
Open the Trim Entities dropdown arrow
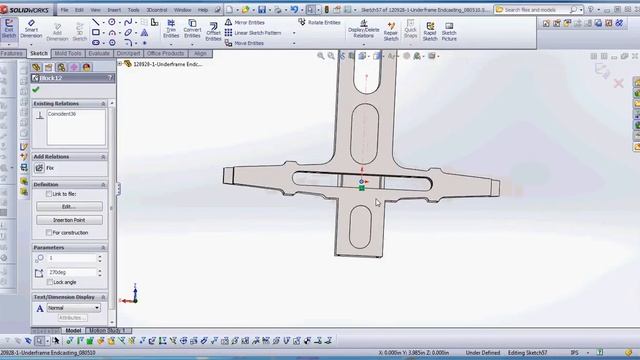pyautogui.click(x=171, y=44)
